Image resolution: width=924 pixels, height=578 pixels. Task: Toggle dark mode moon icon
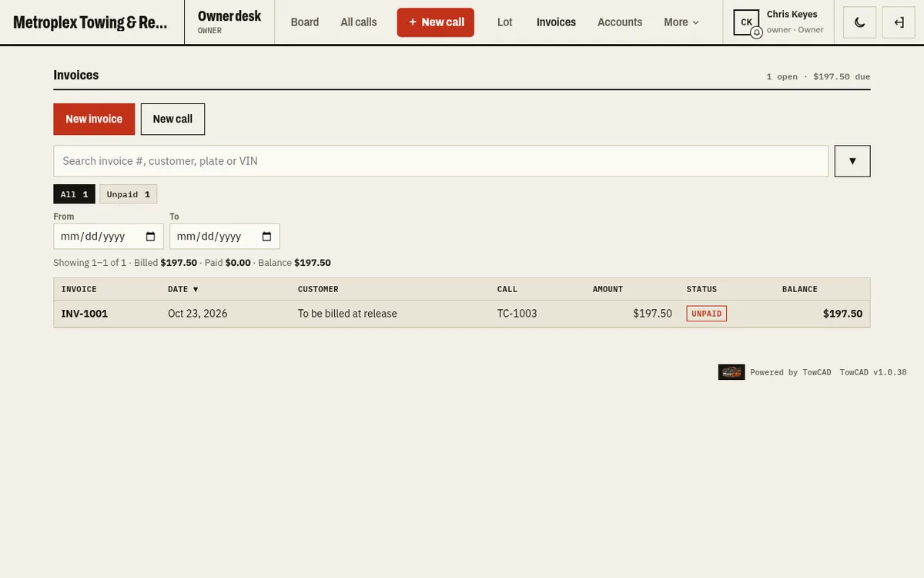click(x=860, y=22)
